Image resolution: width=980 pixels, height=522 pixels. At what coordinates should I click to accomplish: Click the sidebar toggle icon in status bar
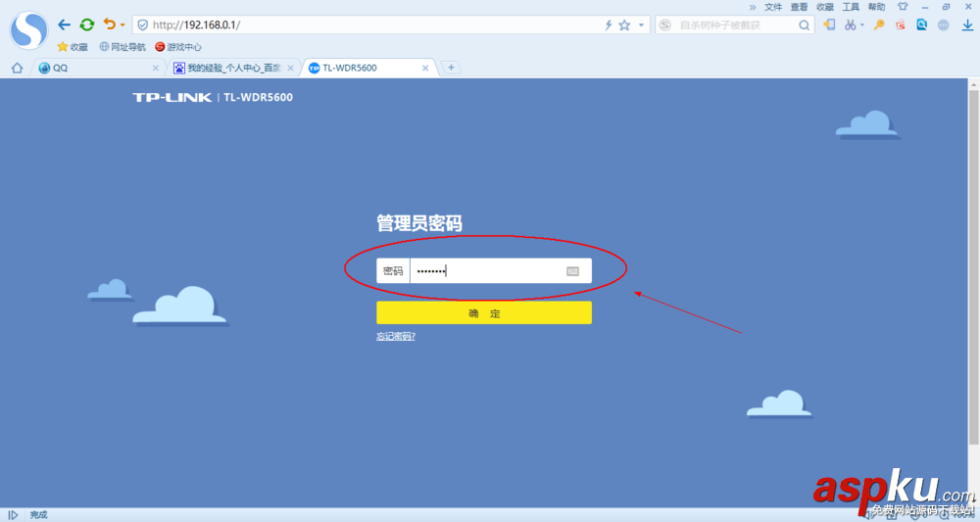13,514
